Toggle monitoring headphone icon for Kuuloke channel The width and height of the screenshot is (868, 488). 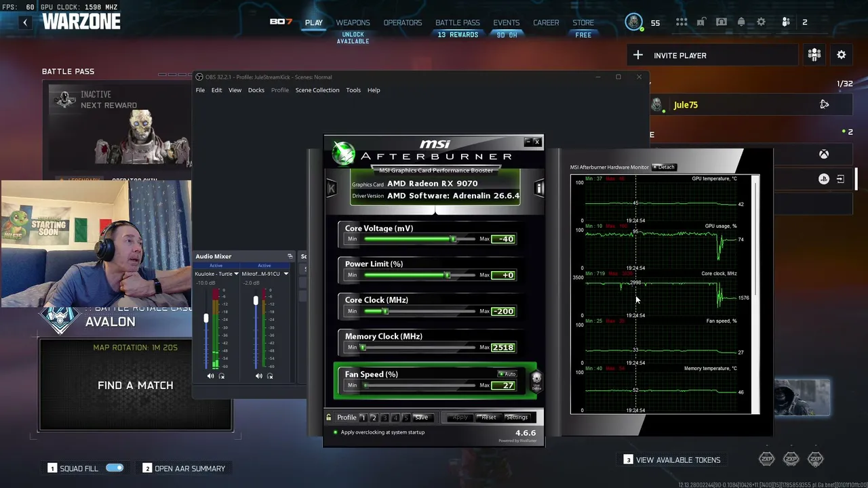pyautogui.click(x=222, y=376)
